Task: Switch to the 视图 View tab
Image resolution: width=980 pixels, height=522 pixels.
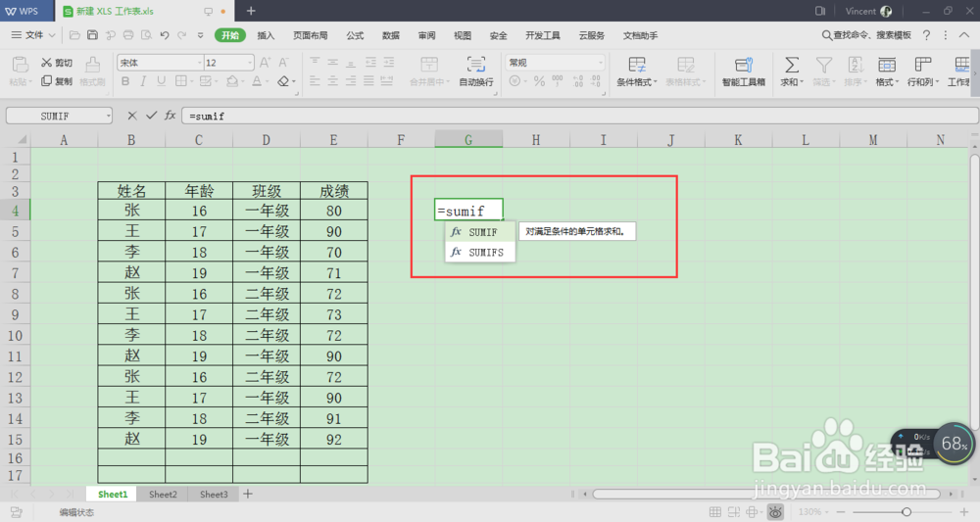Action: [x=463, y=35]
